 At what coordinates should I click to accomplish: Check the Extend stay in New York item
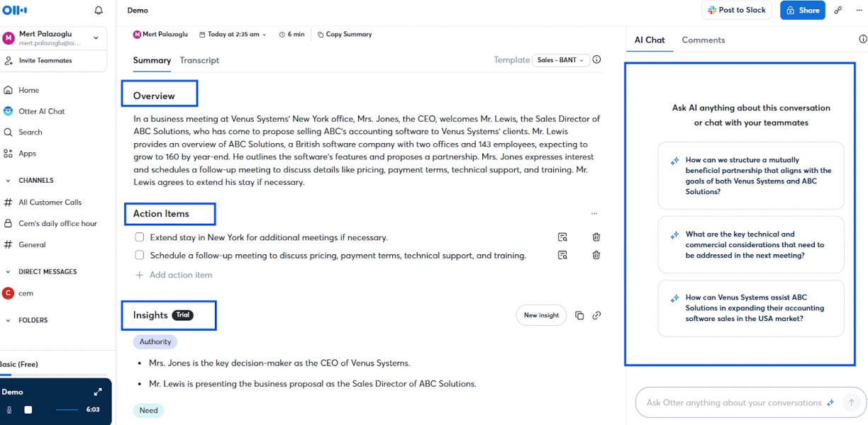pyautogui.click(x=140, y=237)
